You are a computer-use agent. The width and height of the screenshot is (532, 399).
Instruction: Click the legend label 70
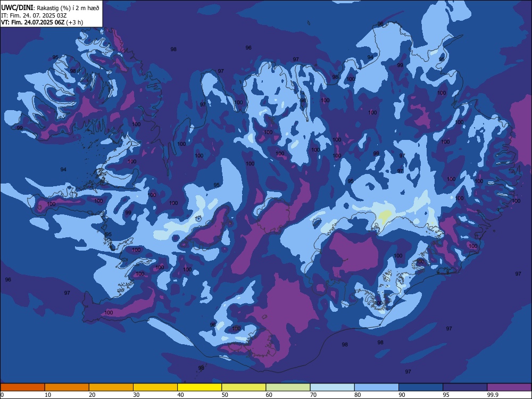tap(313, 395)
